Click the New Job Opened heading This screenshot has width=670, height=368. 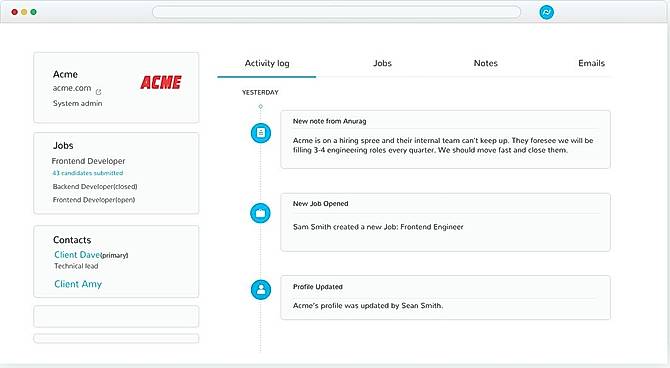tap(320, 204)
